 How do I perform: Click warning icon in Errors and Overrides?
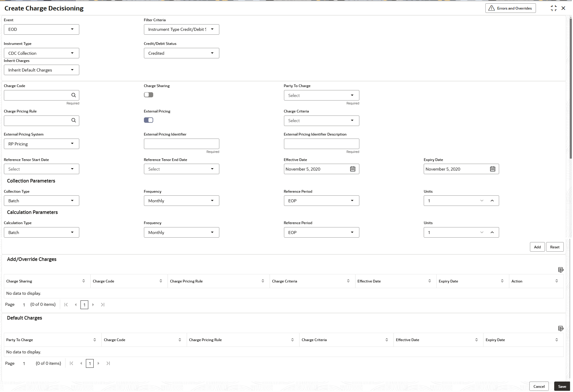pyautogui.click(x=491, y=8)
